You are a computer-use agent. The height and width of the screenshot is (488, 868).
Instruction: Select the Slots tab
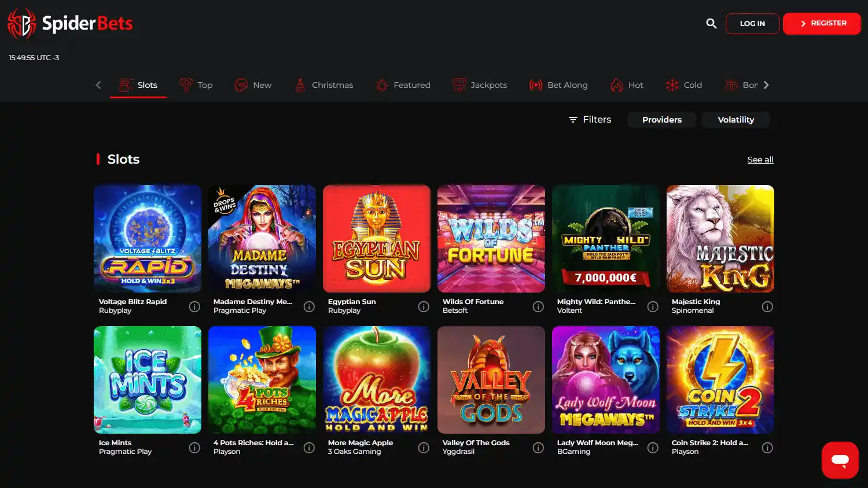click(x=138, y=85)
